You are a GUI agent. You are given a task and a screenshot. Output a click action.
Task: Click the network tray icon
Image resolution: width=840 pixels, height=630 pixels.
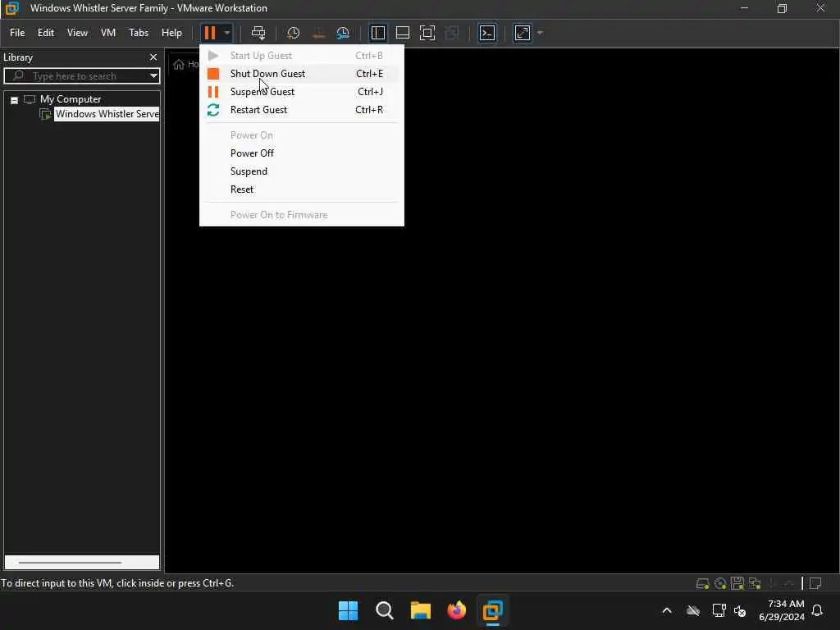click(719, 610)
